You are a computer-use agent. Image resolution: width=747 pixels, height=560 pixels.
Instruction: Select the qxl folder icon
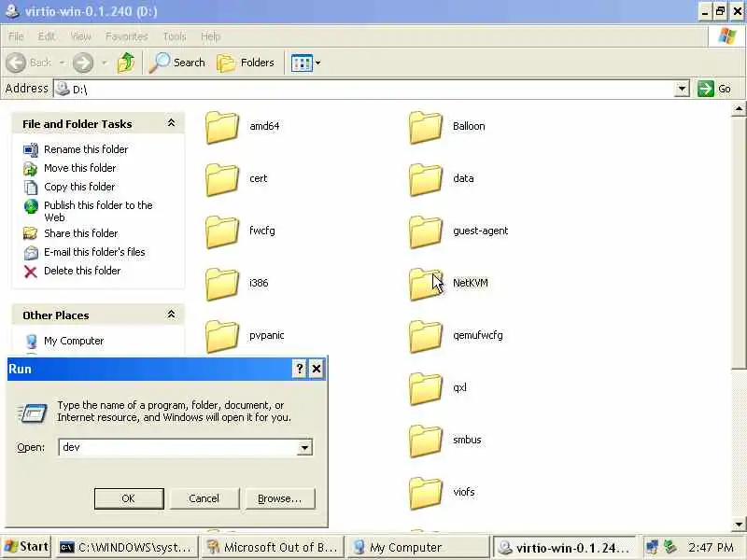[426, 388]
